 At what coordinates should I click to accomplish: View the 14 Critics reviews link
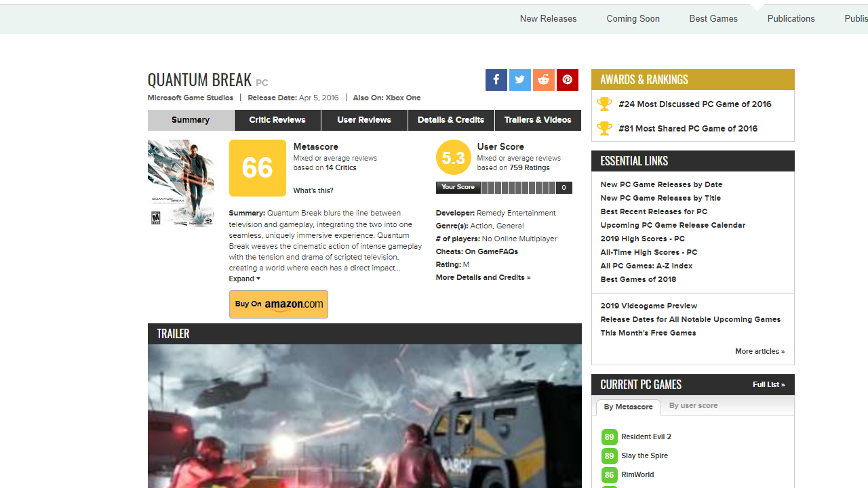(x=340, y=167)
